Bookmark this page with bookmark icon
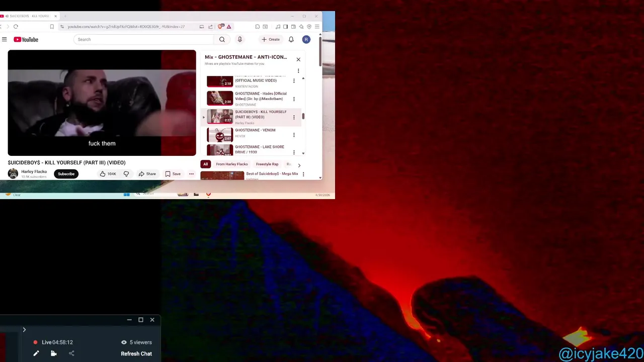This screenshot has width=644, height=362. 52,27
